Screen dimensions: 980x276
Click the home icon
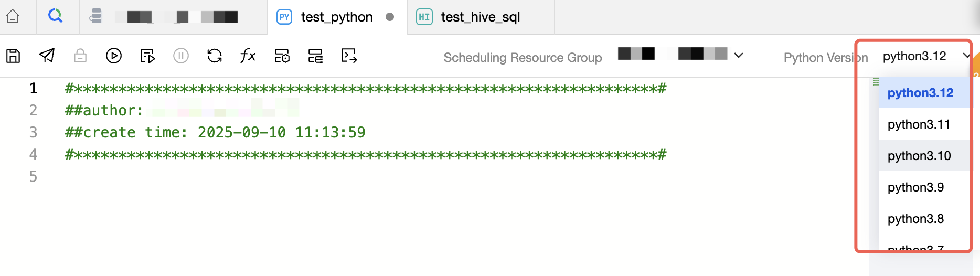point(13,17)
